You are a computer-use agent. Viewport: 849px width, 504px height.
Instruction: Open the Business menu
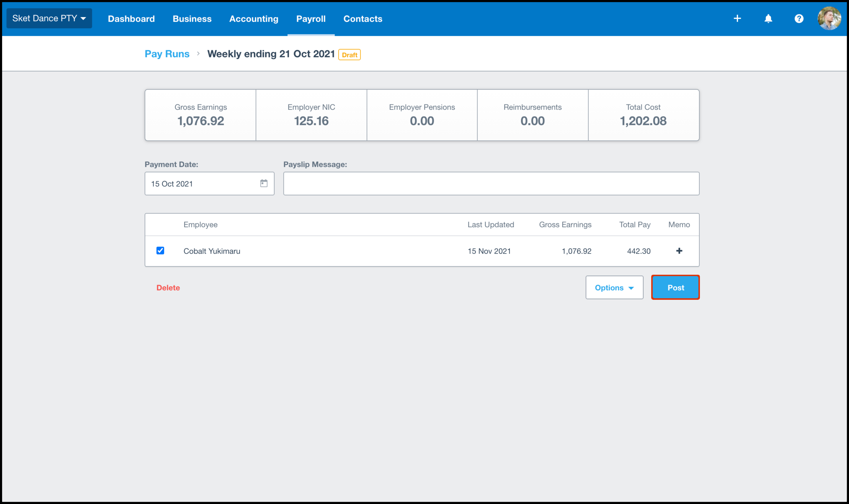tap(192, 19)
